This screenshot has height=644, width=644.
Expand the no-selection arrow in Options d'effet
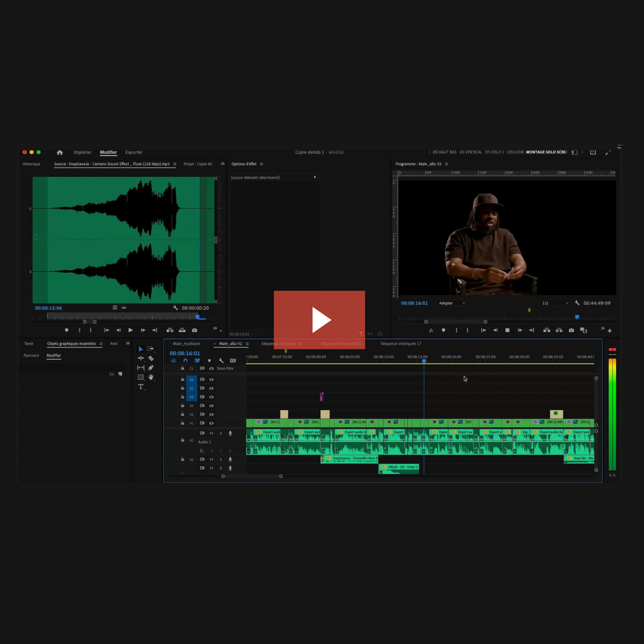pos(315,177)
